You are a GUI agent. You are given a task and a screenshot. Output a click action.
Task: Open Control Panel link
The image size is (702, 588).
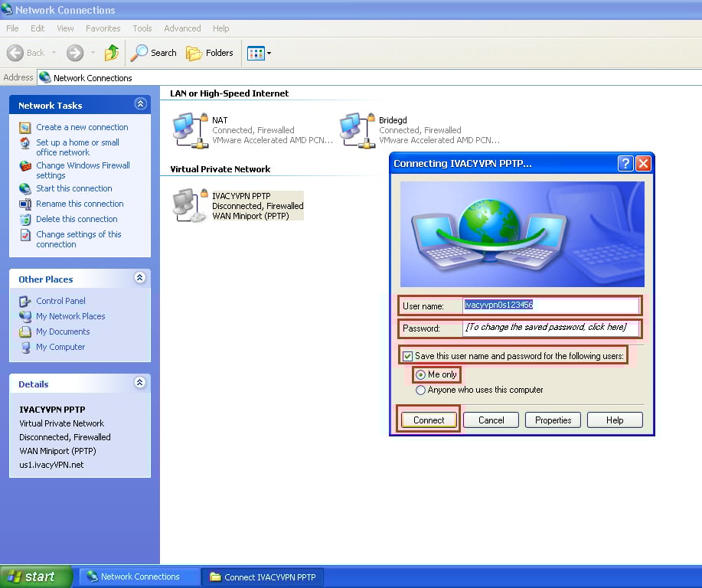[60, 301]
